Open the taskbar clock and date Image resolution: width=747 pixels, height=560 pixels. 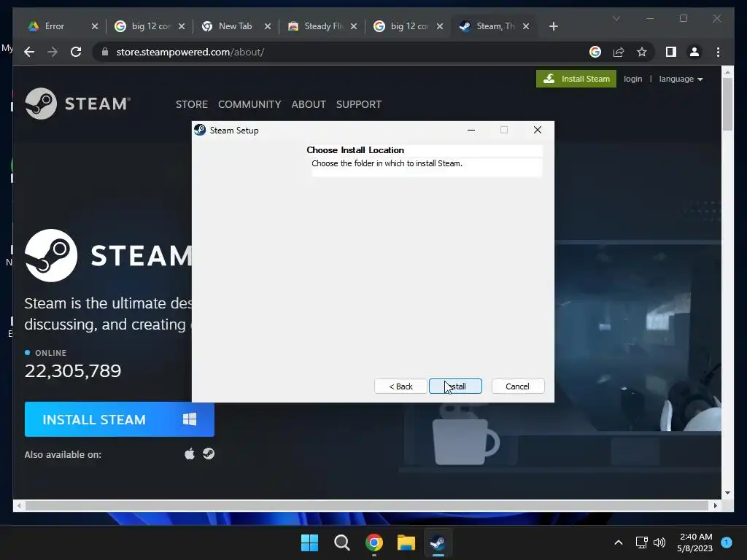(x=695, y=542)
